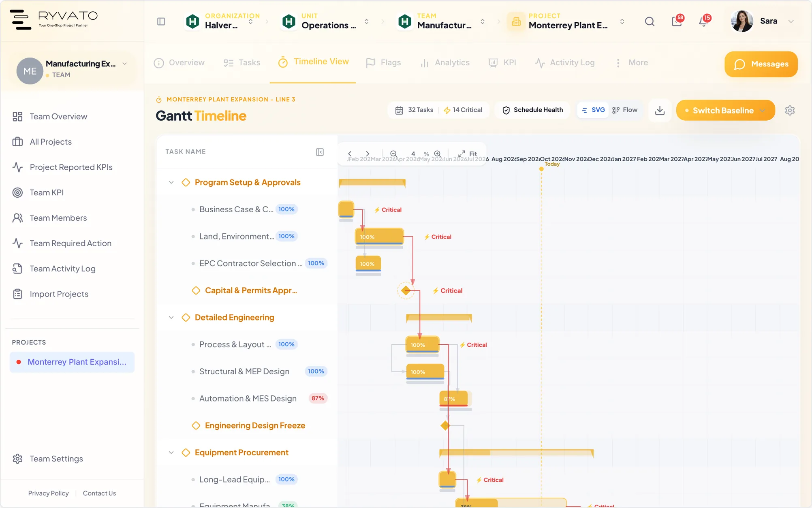Open notifications bell with 15 badge
The height and width of the screenshot is (508, 812).
point(704,21)
